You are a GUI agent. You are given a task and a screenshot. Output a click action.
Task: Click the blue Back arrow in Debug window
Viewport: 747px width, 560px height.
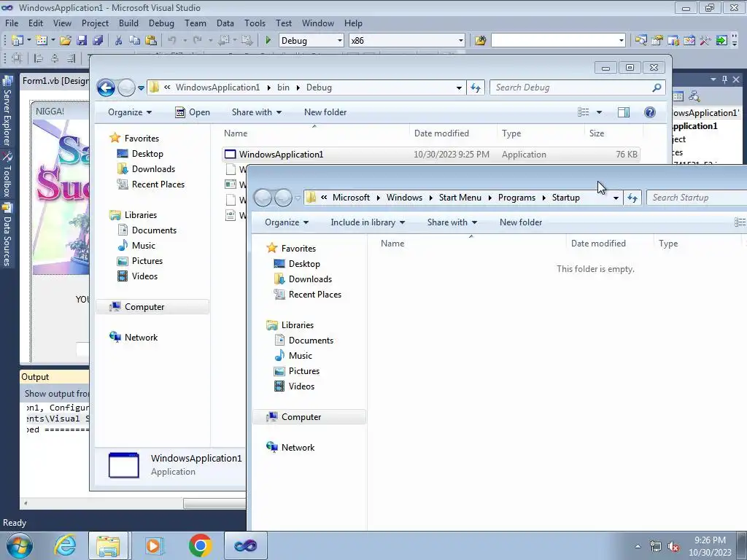point(106,87)
